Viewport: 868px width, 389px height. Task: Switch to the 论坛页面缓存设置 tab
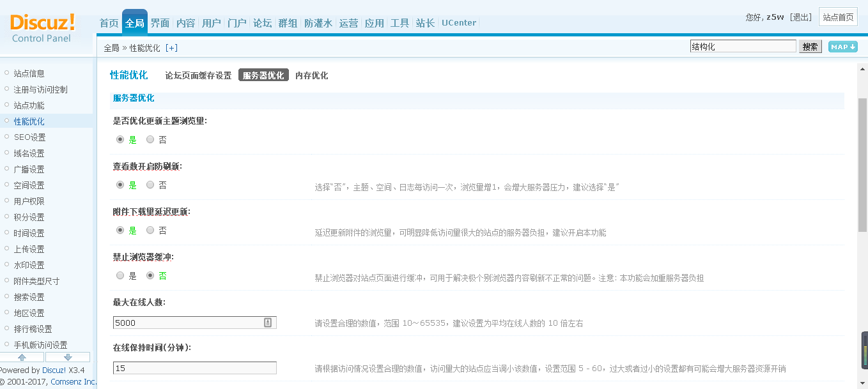coord(198,75)
